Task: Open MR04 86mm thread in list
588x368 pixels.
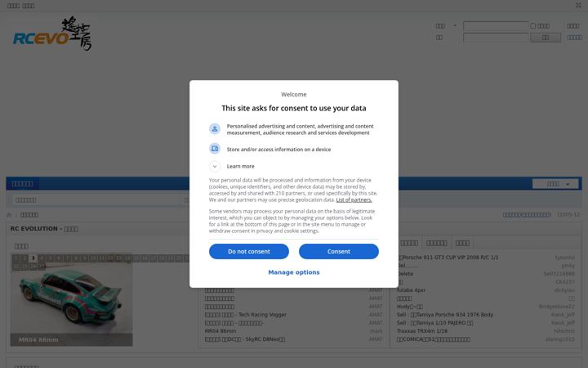Action: [x=220, y=331]
